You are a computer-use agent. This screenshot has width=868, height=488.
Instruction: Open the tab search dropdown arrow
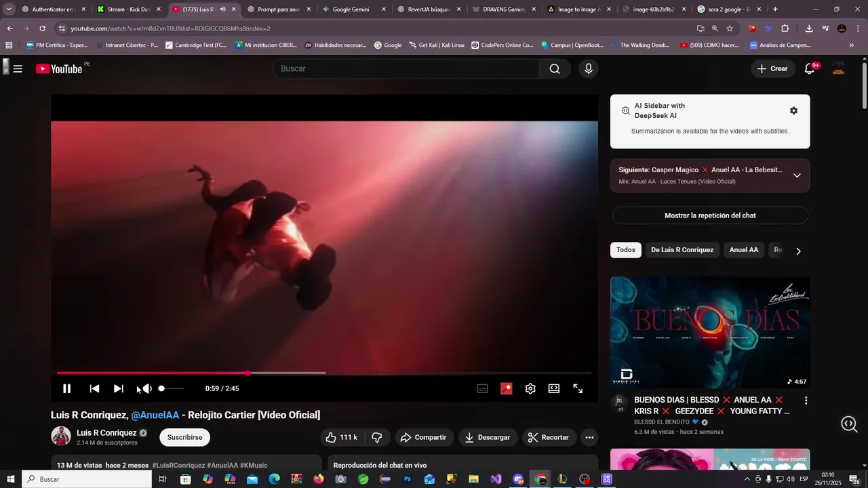[9, 9]
